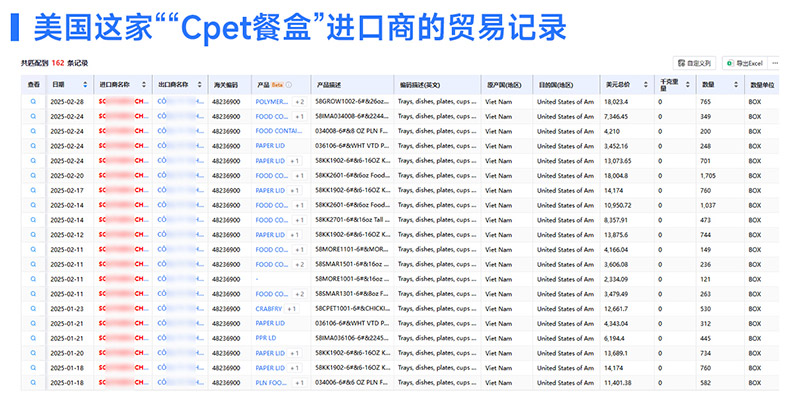Open the magnifier in the 2025-02-12 row
The width and height of the screenshot is (800, 402).
(x=34, y=235)
